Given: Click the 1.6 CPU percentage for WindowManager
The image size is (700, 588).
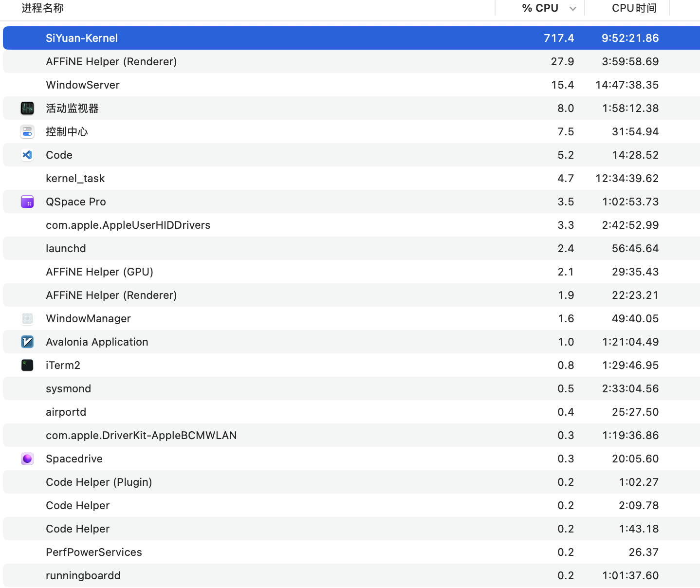Looking at the screenshot, I should [x=566, y=318].
